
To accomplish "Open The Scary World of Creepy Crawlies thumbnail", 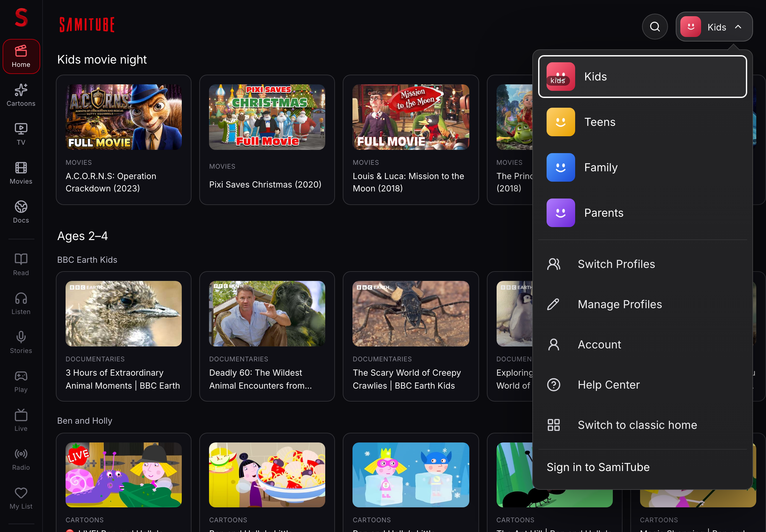I will click(x=411, y=314).
